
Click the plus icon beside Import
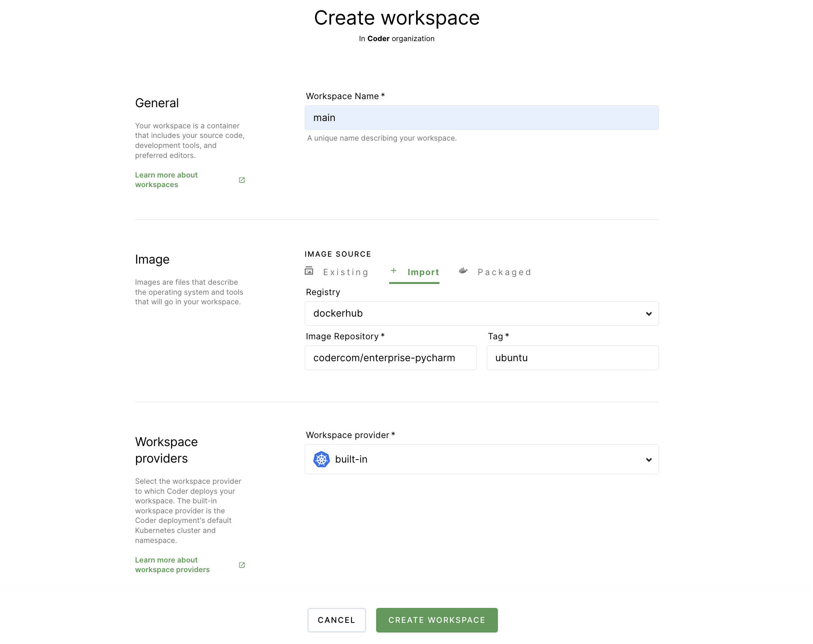[x=393, y=271]
